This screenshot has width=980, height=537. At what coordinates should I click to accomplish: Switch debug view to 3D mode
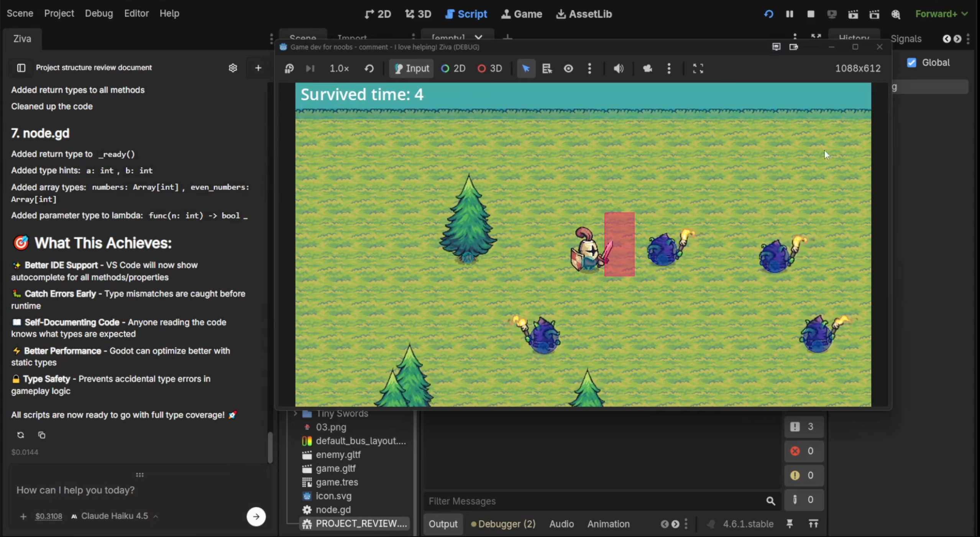click(x=490, y=69)
